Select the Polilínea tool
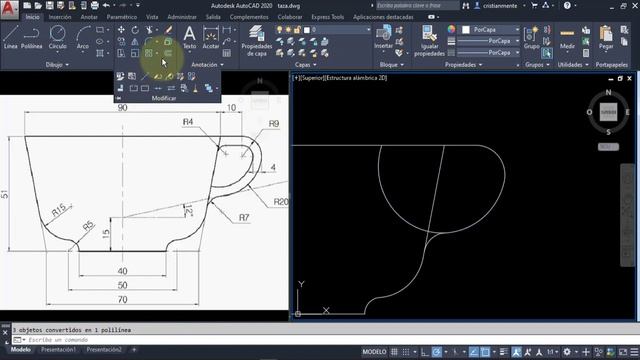 (31, 38)
